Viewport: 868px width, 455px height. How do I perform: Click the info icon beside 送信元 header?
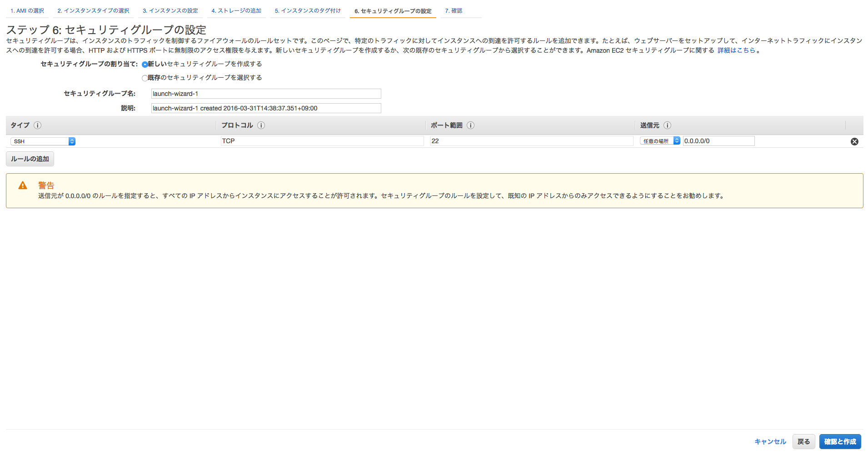[x=667, y=125]
